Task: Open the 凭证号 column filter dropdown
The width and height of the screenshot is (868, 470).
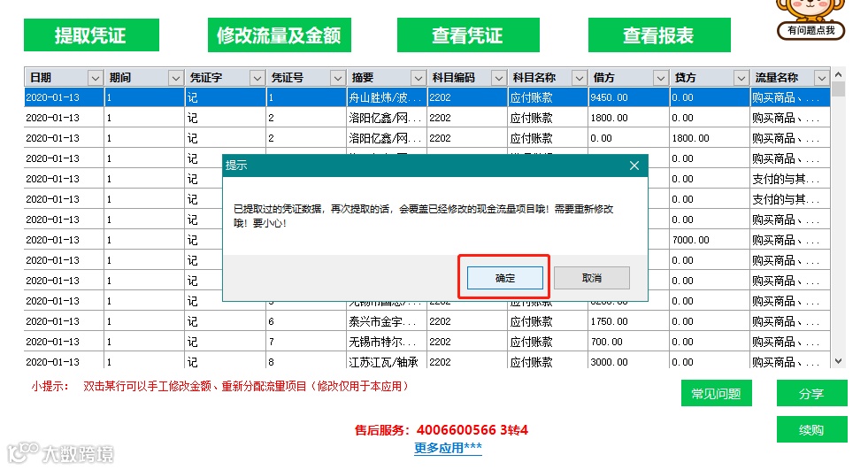Action: [338, 78]
